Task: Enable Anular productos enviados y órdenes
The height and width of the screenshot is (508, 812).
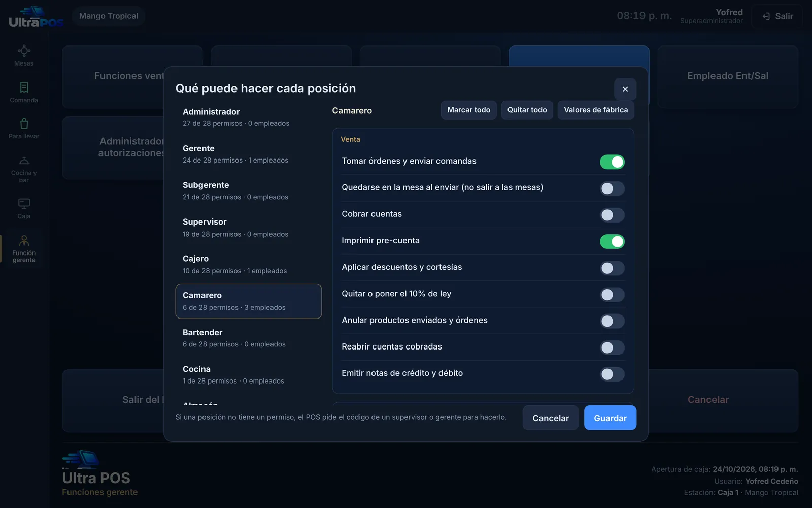Action: [612, 321]
